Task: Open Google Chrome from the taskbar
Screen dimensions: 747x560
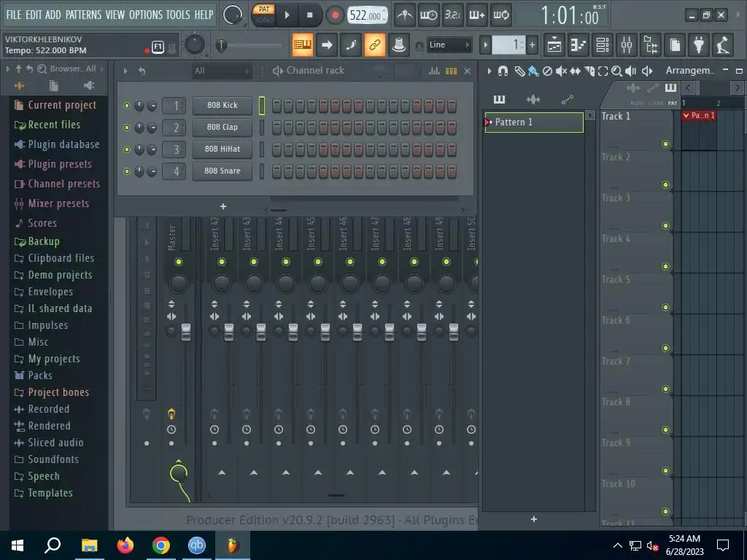Action: (x=161, y=545)
